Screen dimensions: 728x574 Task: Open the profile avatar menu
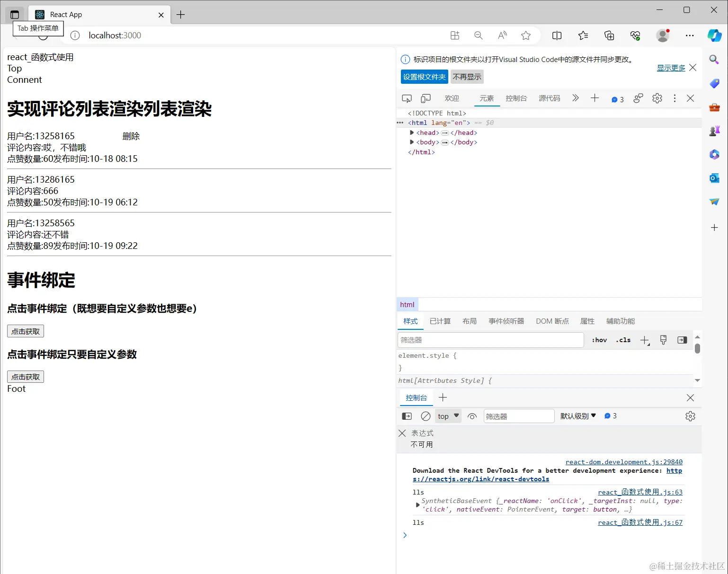[663, 35]
